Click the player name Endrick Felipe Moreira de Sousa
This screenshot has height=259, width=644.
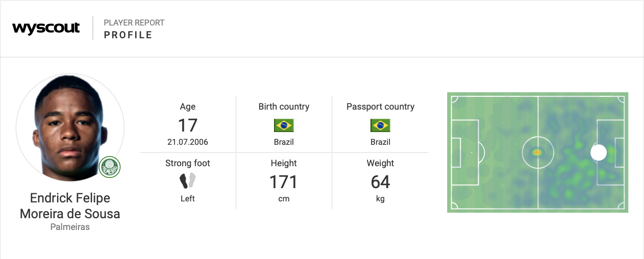click(70, 205)
